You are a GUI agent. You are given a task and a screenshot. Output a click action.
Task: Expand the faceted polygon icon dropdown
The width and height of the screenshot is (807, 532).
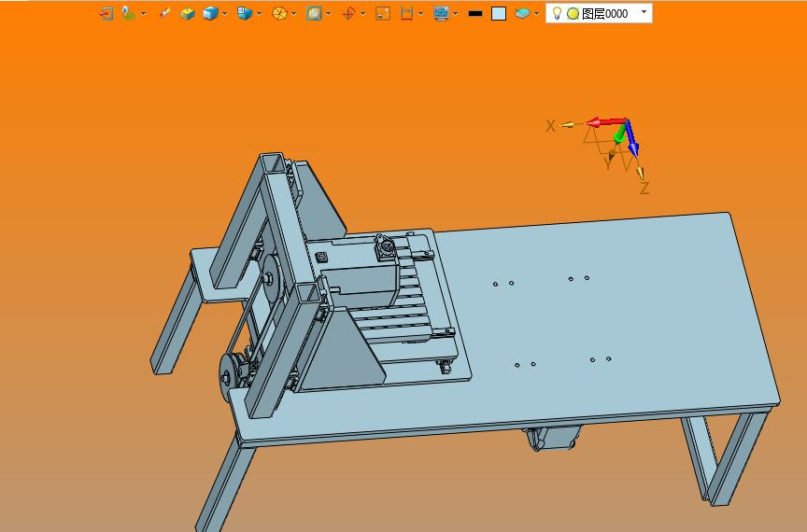293,14
